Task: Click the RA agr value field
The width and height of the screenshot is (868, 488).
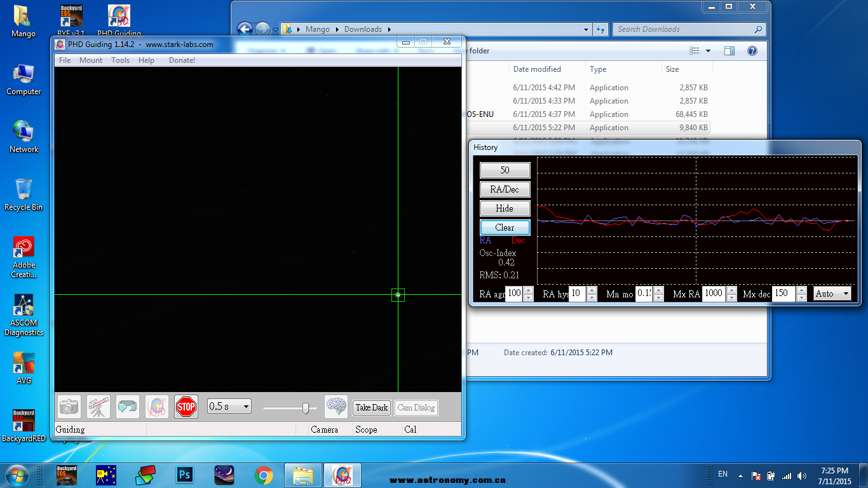Action: point(514,294)
